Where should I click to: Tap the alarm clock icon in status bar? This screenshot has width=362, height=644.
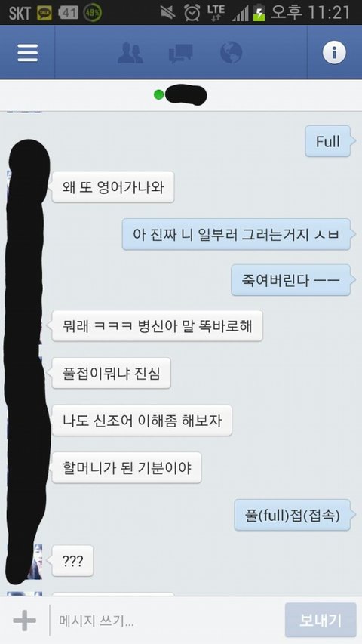[x=192, y=13]
